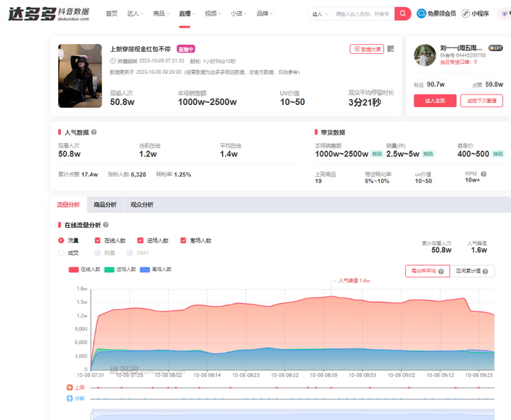This screenshot has height=420, width=511.
Task: Go to 首页 in navigation
Action: click(111, 13)
